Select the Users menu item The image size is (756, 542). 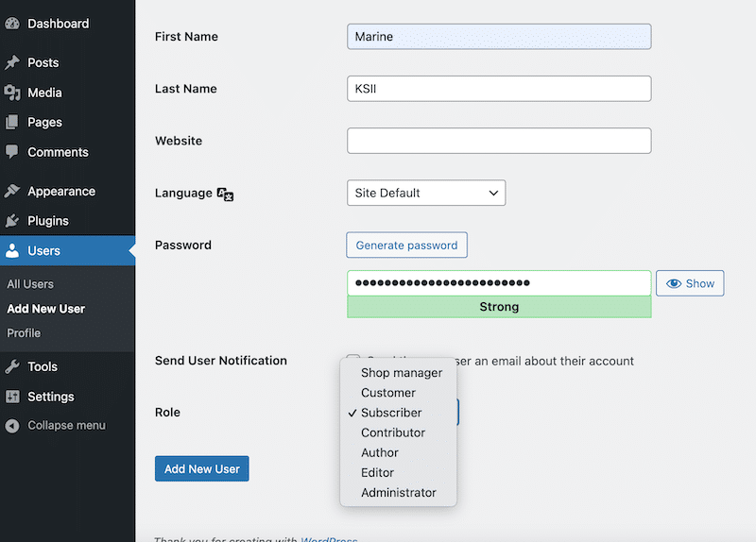point(67,250)
